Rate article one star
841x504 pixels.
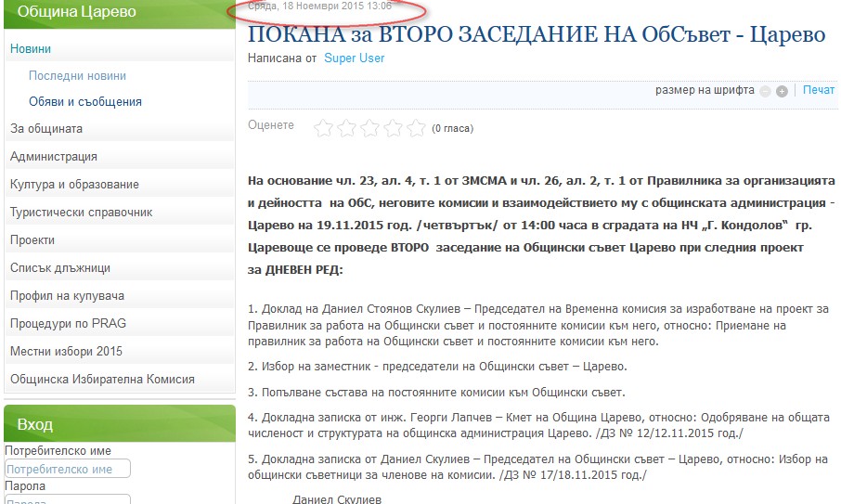tap(323, 128)
